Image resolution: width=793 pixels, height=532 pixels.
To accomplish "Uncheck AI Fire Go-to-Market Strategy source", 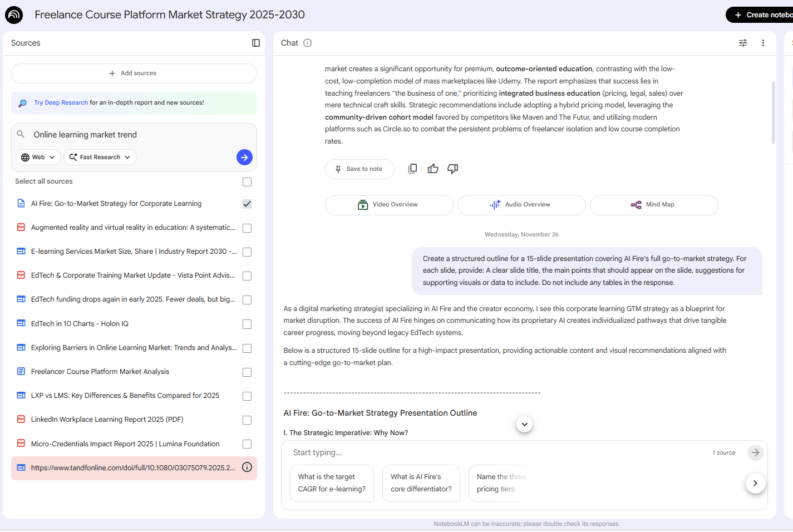I will tap(247, 204).
